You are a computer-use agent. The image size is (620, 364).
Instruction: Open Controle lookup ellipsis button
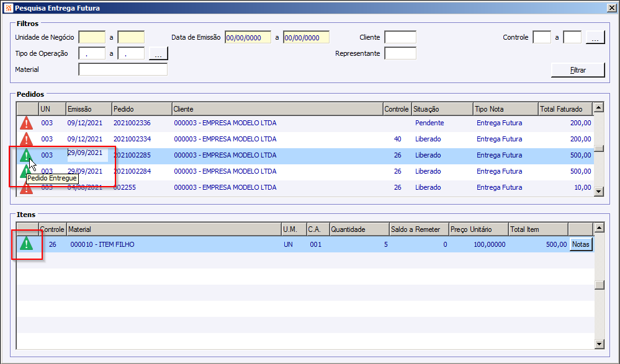595,37
